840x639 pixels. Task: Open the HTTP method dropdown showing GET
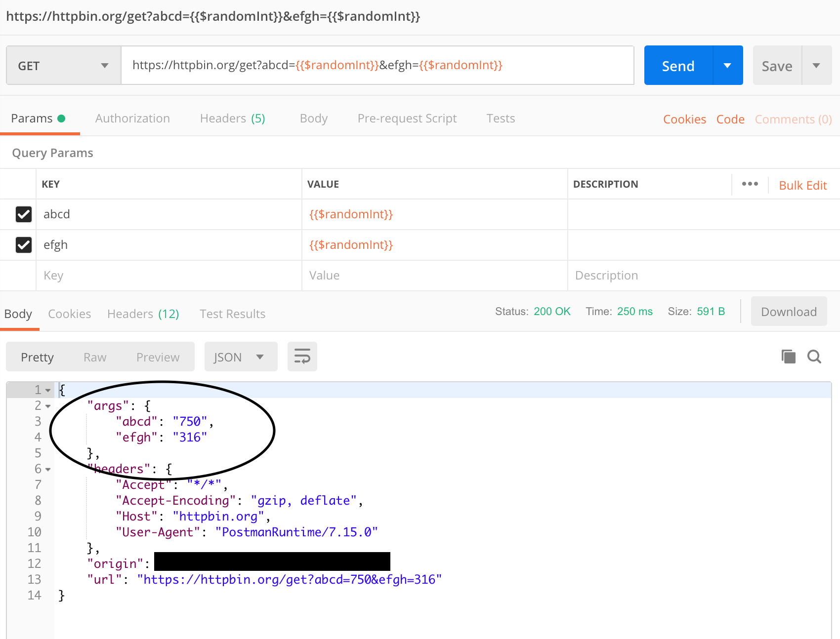click(63, 65)
